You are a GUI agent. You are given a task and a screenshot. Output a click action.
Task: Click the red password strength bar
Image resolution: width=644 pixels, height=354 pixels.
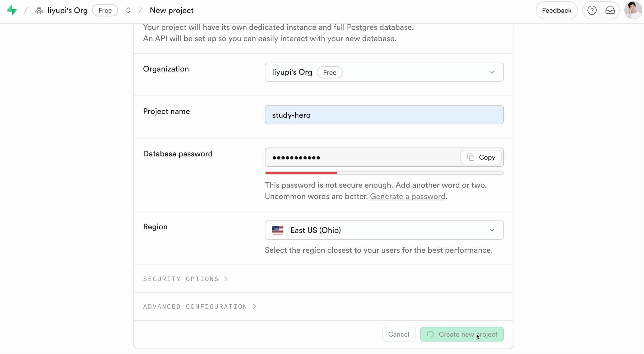coord(301,173)
